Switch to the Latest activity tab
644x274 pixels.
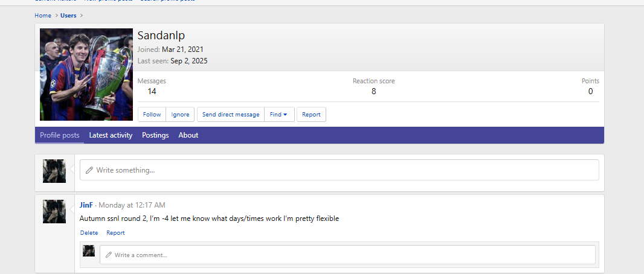click(111, 135)
